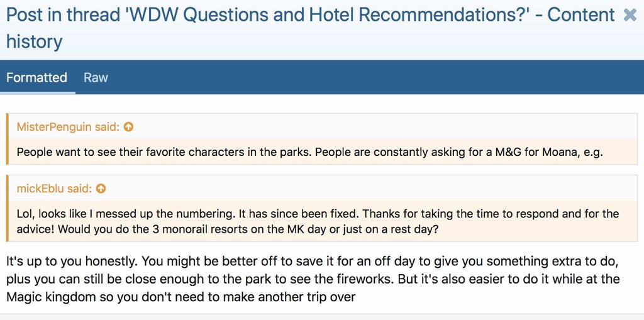Close the Content history dialog
This screenshot has height=320, width=644.
(x=630, y=15)
